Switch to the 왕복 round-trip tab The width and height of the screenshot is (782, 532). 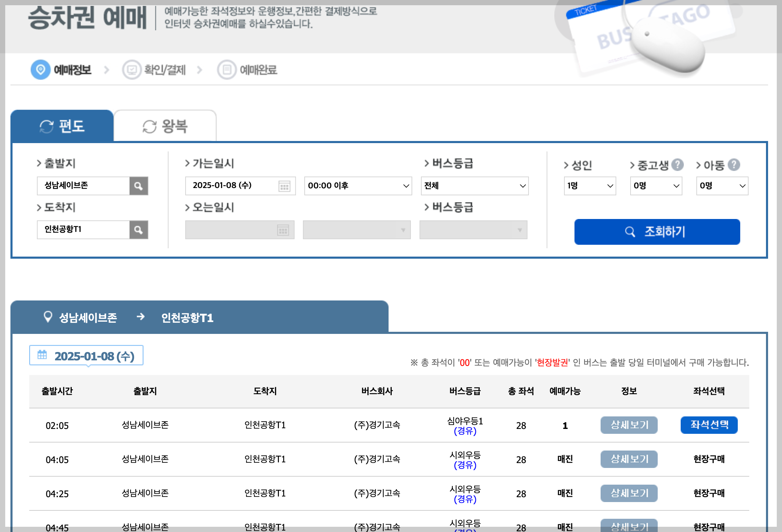click(165, 126)
